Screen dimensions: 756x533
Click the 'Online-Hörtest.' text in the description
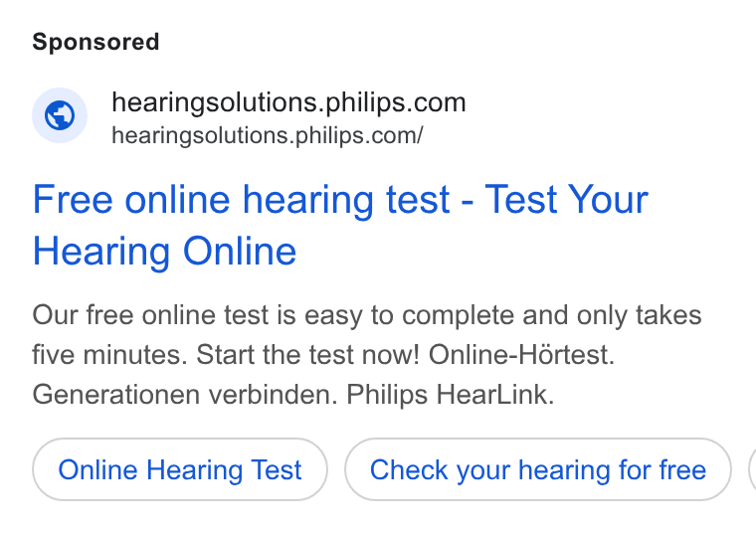point(521,355)
